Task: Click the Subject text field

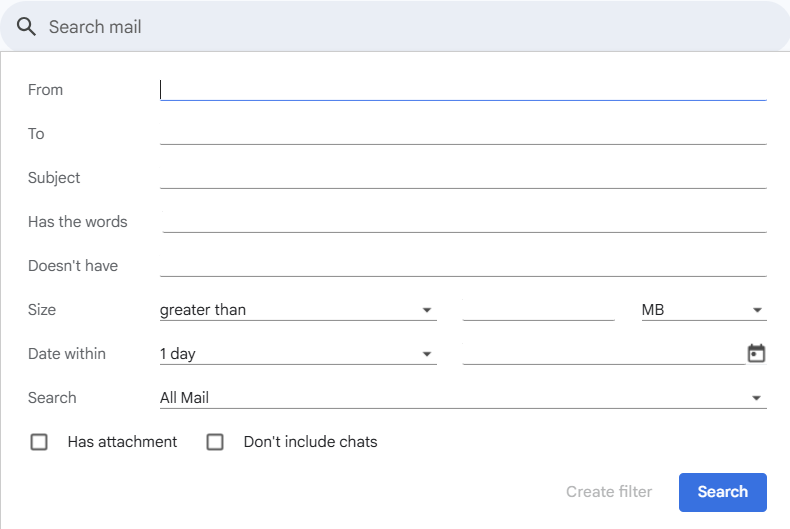Action: click(463, 177)
